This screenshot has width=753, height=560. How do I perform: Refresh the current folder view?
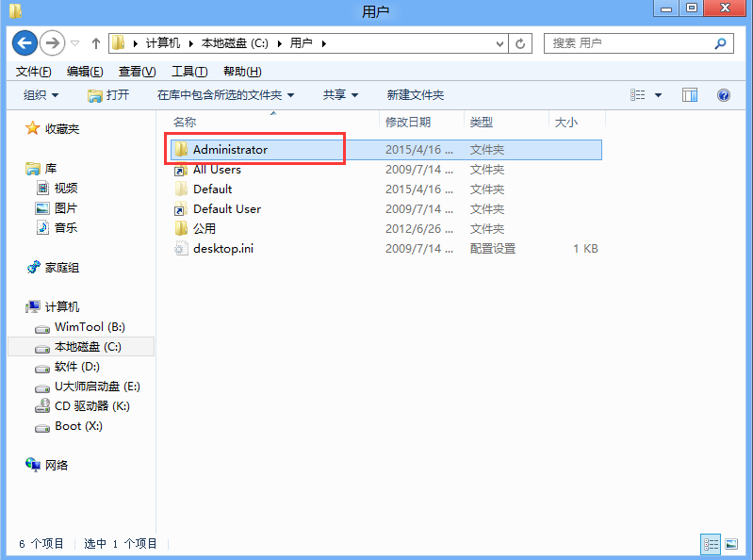[520, 43]
